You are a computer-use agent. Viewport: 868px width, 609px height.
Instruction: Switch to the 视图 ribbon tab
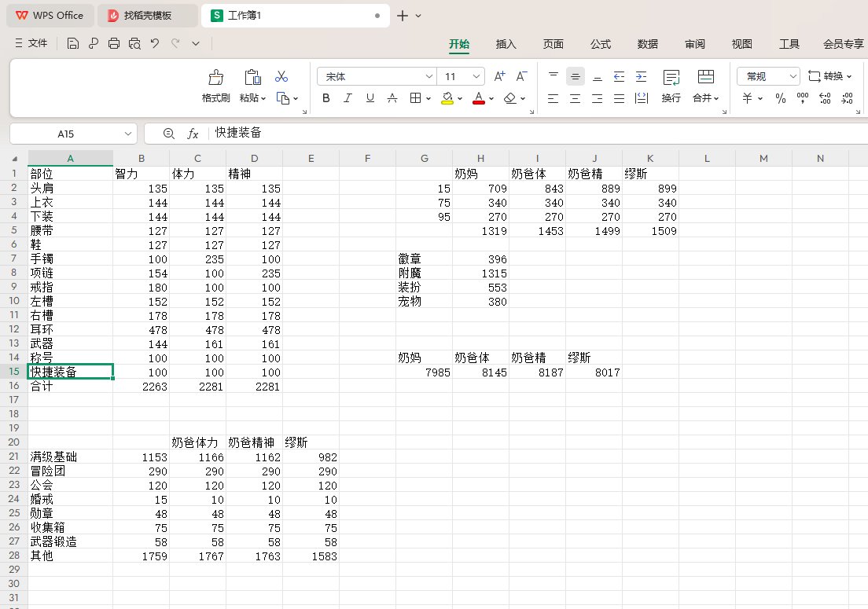[x=741, y=44]
